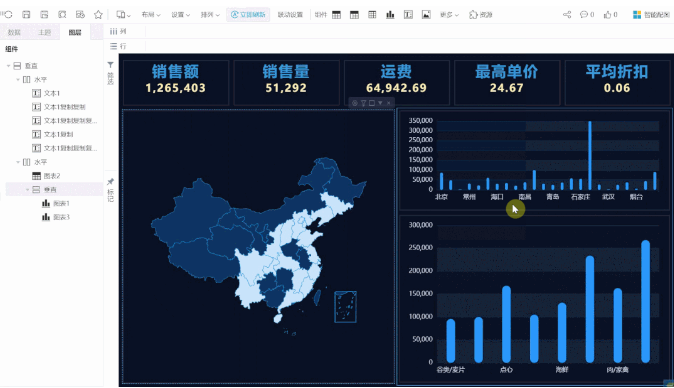The width and height of the screenshot is (674, 388).
Task: Collapse the selected 垂直 node above 图表1
Action: 28,189
